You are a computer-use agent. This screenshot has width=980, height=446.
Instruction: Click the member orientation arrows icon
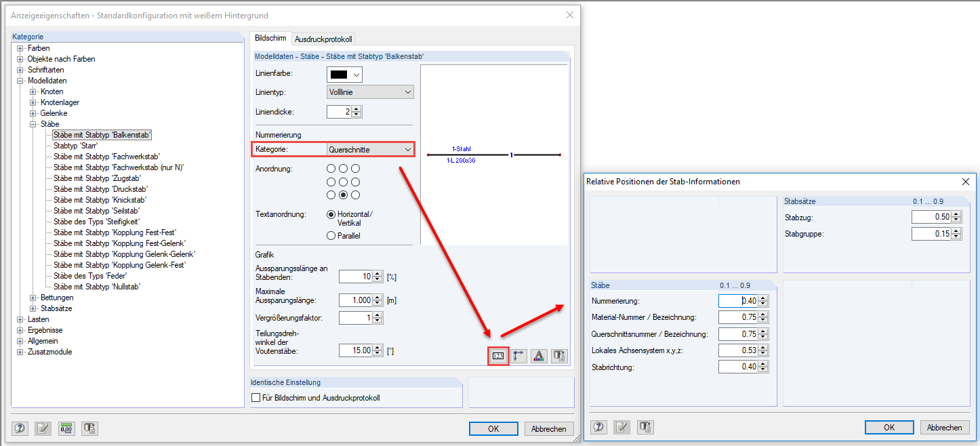pyautogui.click(x=518, y=355)
